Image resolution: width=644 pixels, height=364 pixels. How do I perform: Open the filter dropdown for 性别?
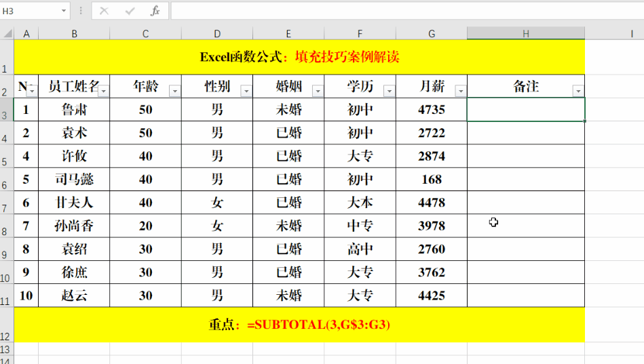click(246, 91)
